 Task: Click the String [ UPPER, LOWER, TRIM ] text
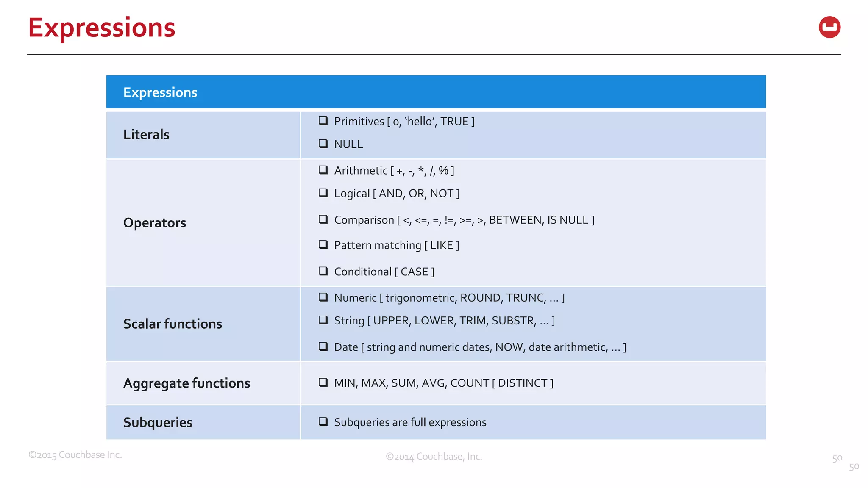click(x=445, y=321)
